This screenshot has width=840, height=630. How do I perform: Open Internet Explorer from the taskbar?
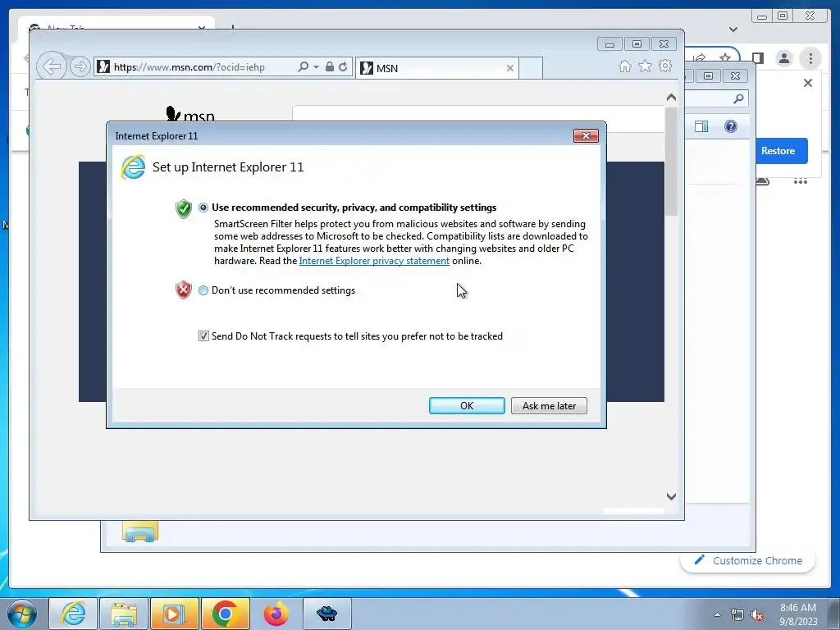click(73, 614)
